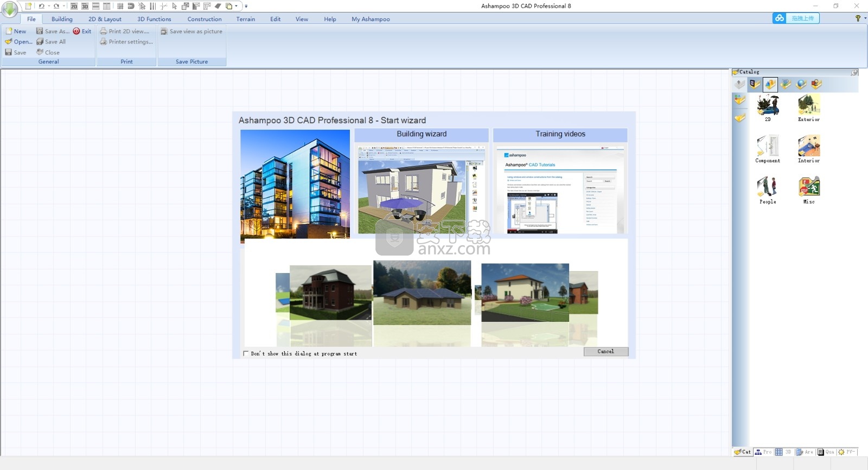This screenshot has height=470, width=868.
Task: Click the vertical split view icon
Action: (x=107, y=7)
